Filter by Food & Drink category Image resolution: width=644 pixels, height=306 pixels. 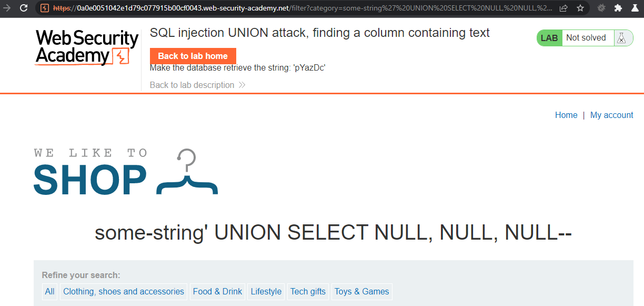217,291
